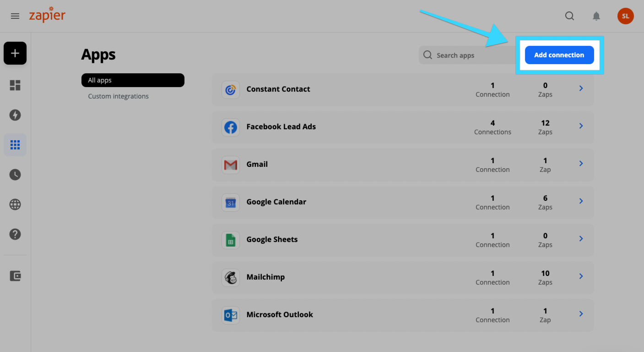Click Facebook Lead Ads 12 Zaps count
644x352 pixels.
pos(545,127)
